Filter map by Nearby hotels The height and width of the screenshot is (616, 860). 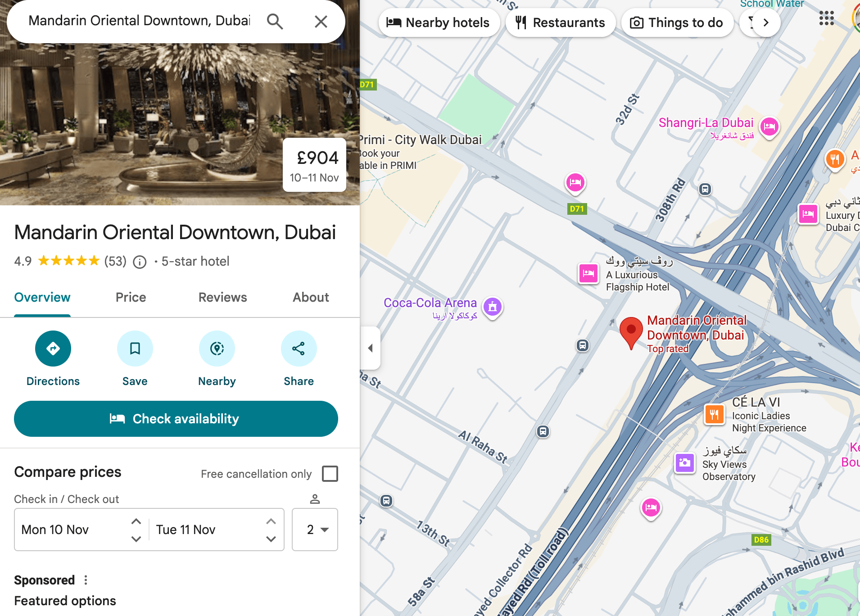coord(439,23)
